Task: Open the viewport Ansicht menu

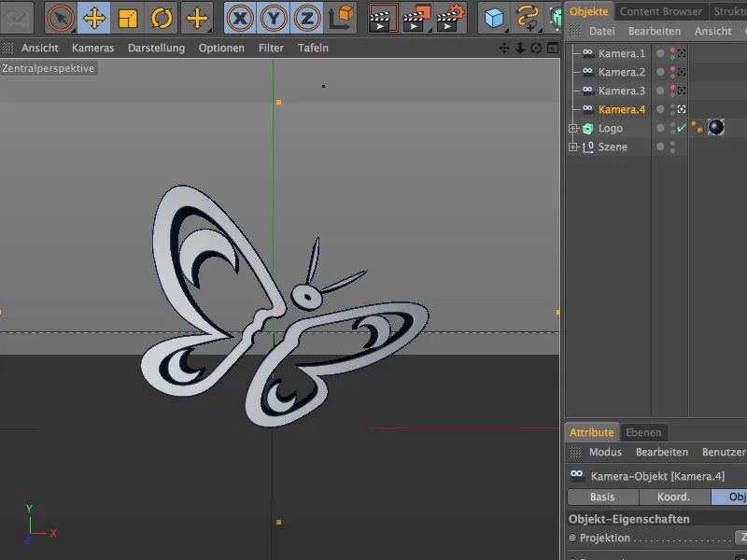Action: tap(39, 49)
